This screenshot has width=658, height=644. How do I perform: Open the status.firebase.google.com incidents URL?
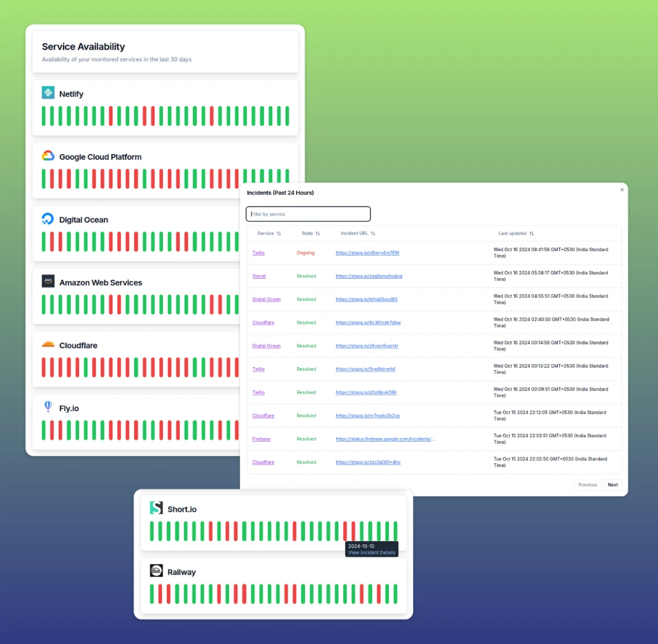(x=385, y=439)
